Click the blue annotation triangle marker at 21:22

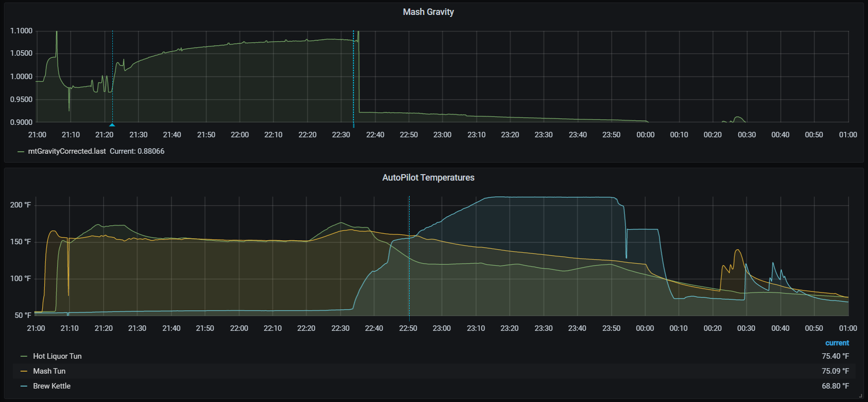pos(112,125)
